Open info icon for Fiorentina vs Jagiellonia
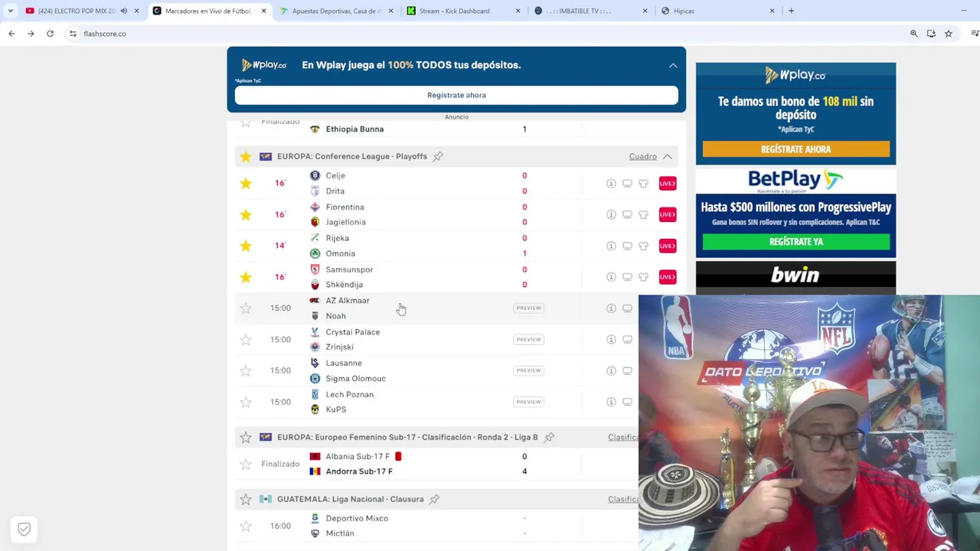The width and height of the screenshot is (980, 551). point(611,215)
